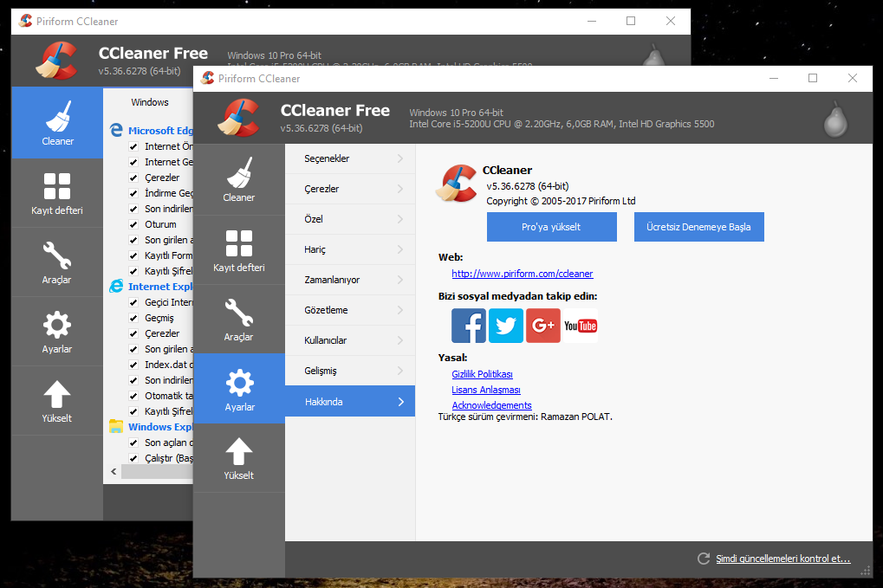This screenshot has height=588, width=883.
Task: Click the CCleaner logo in front window header
Action: pyautogui.click(x=239, y=118)
